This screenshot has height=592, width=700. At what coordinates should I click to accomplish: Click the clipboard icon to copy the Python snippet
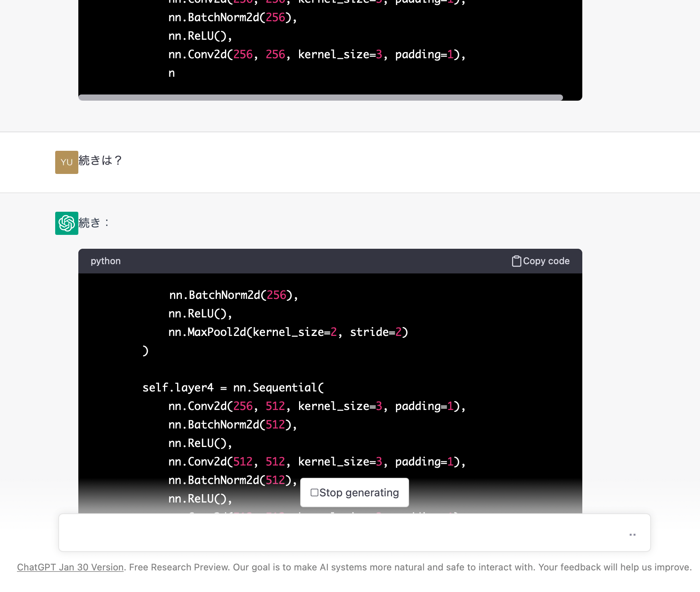[516, 261]
